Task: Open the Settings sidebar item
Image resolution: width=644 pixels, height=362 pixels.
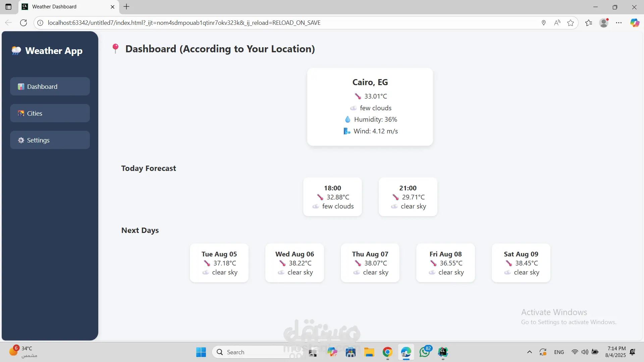Action: pos(50,140)
